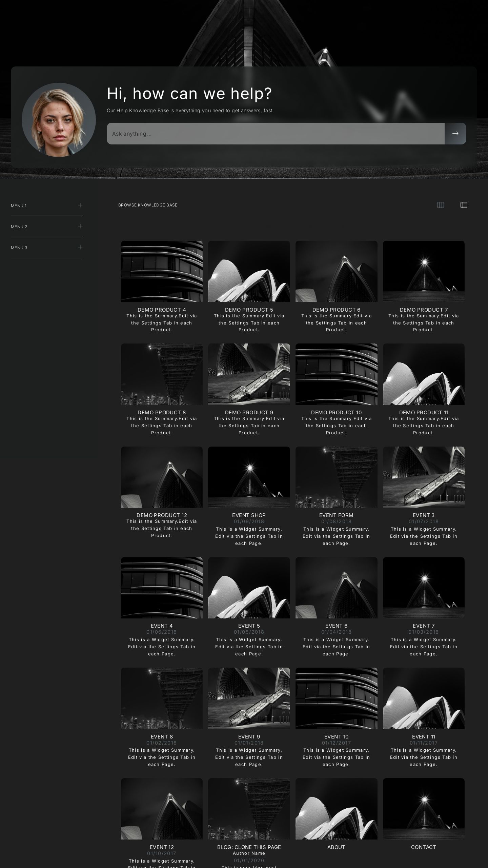Open the Menu 1 sidebar label
Image resolution: width=488 pixels, height=868 pixels.
click(x=19, y=206)
